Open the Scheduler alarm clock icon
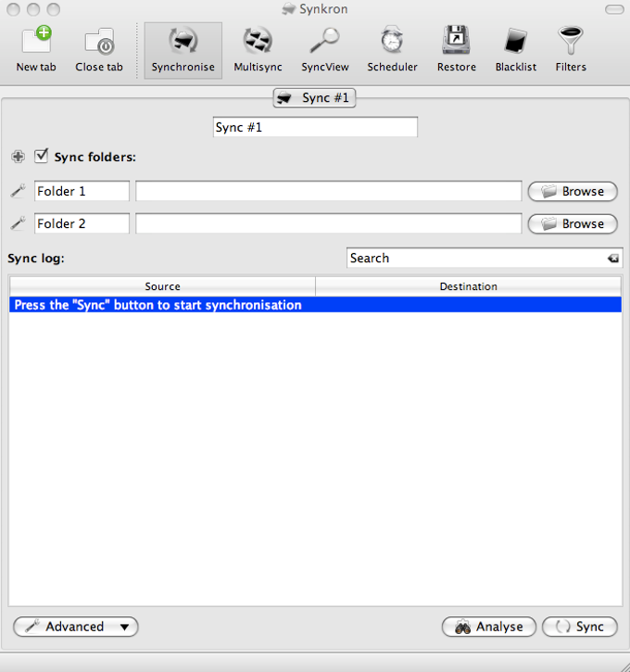The width and height of the screenshot is (630, 672). pyautogui.click(x=392, y=49)
